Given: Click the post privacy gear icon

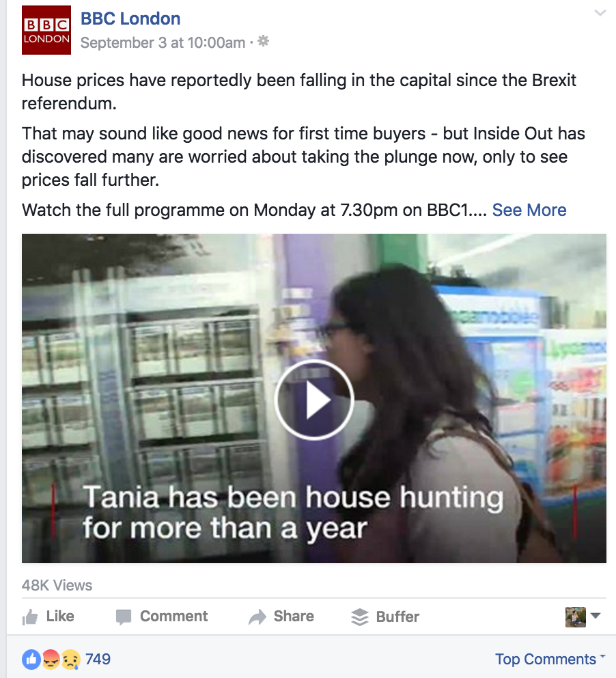Looking at the screenshot, I should point(263,41).
